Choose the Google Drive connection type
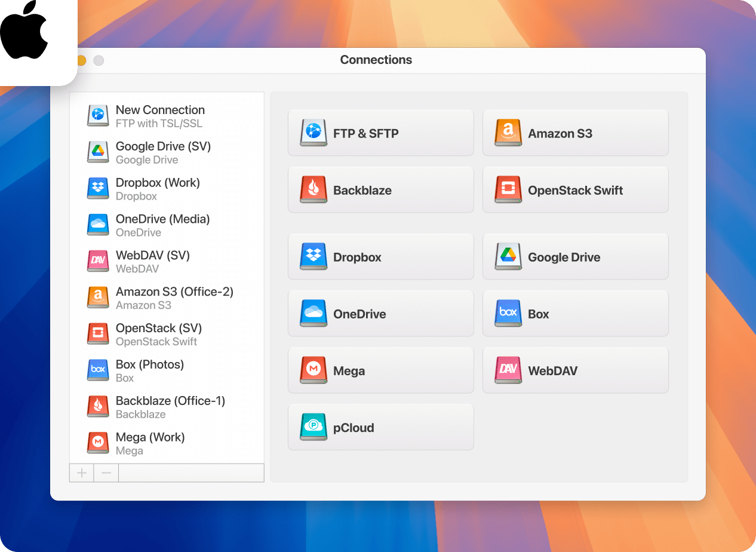Viewport: 756px width, 552px height. pyautogui.click(x=575, y=256)
